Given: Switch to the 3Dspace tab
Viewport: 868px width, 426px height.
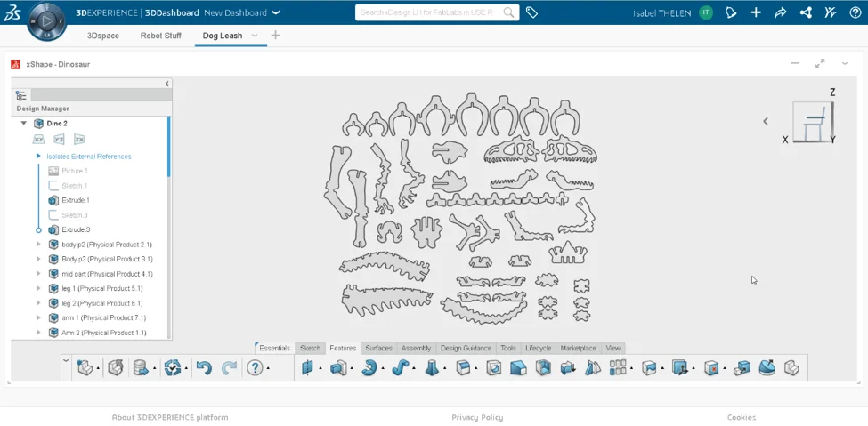Looking at the screenshot, I should tap(103, 36).
